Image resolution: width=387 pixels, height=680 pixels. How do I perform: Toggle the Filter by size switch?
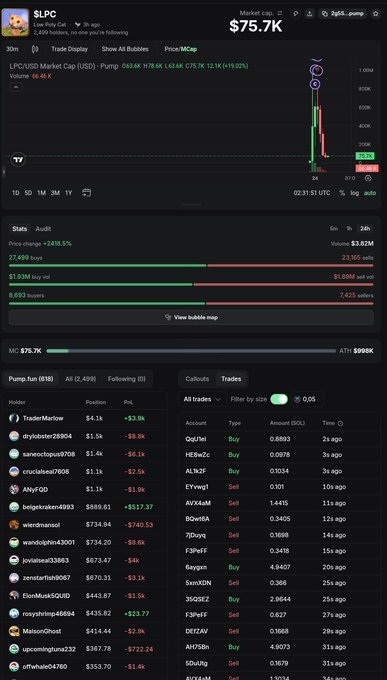pos(279,399)
